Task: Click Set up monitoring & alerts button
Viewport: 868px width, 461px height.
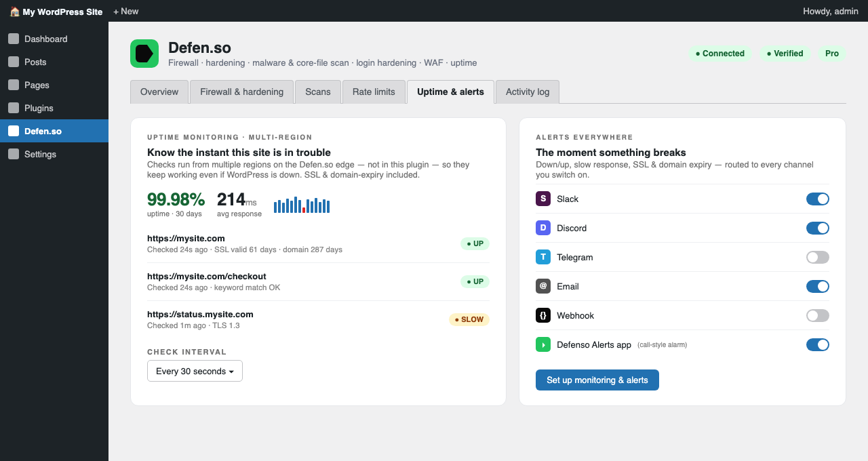Action: tap(597, 380)
